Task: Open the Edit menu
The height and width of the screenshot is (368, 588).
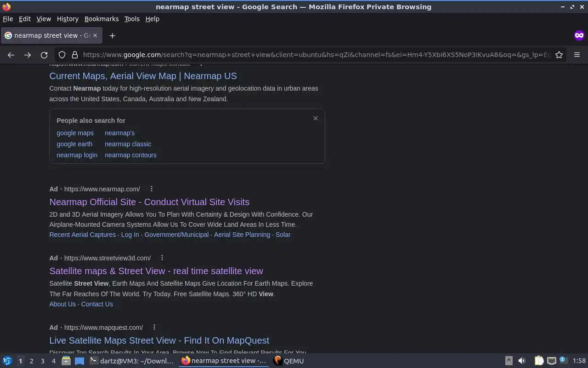Action: (25, 19)
